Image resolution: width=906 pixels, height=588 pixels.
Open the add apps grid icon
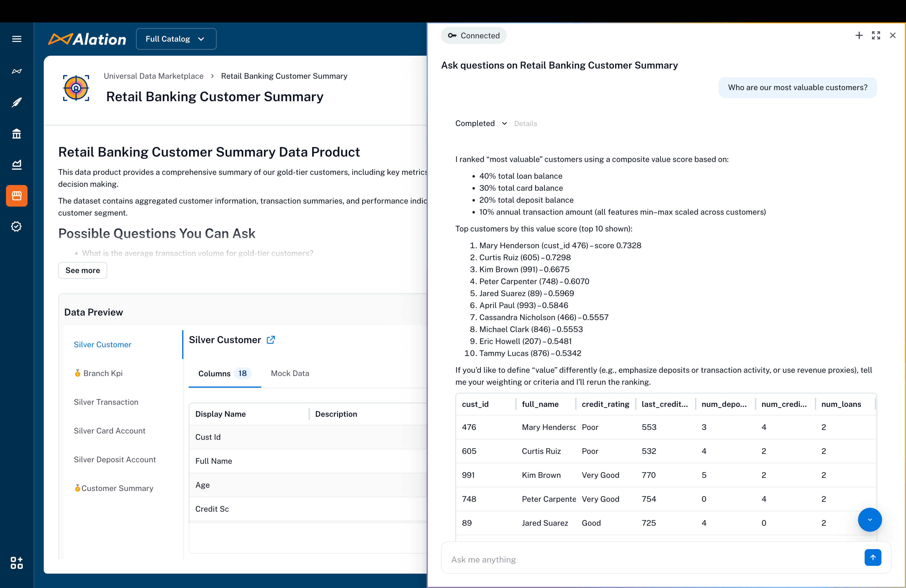(17, 563)
